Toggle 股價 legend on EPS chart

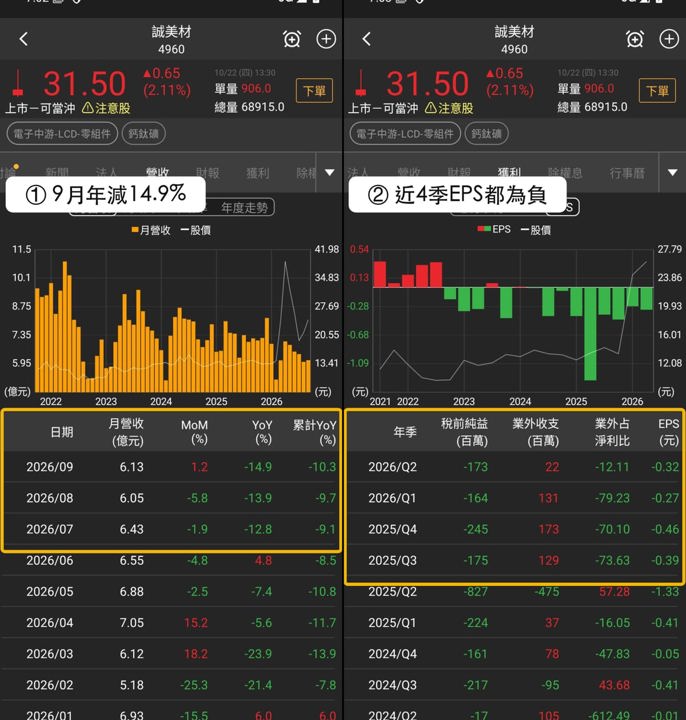[x=536, y=230]
